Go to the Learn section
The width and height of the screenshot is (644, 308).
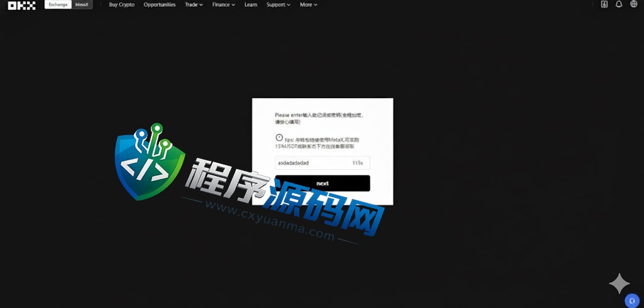coord(250,5)
